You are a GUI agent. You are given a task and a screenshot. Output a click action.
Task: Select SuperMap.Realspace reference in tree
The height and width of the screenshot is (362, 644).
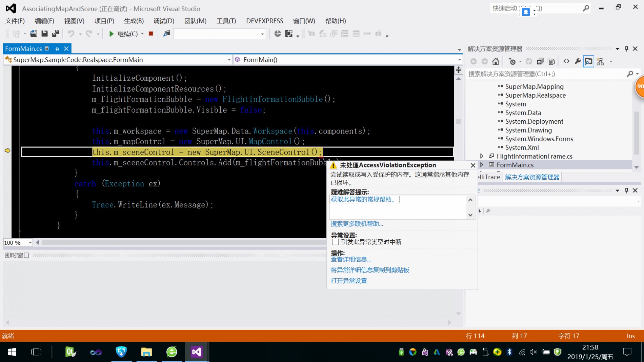click(535, 95)
